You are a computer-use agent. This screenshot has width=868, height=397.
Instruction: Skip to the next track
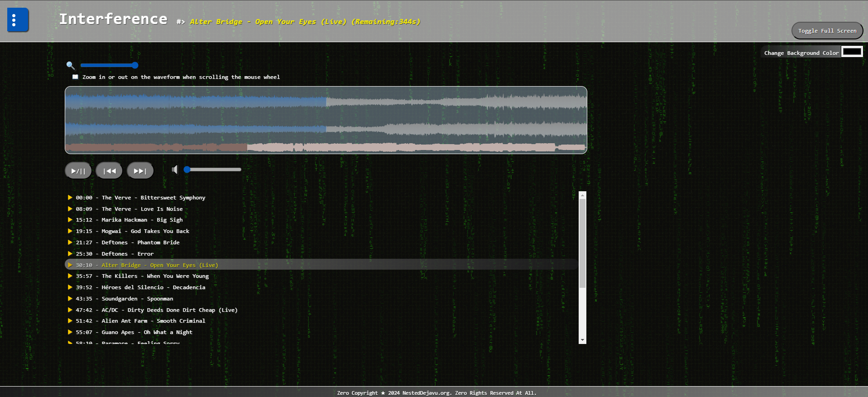[x=140, y=171]
